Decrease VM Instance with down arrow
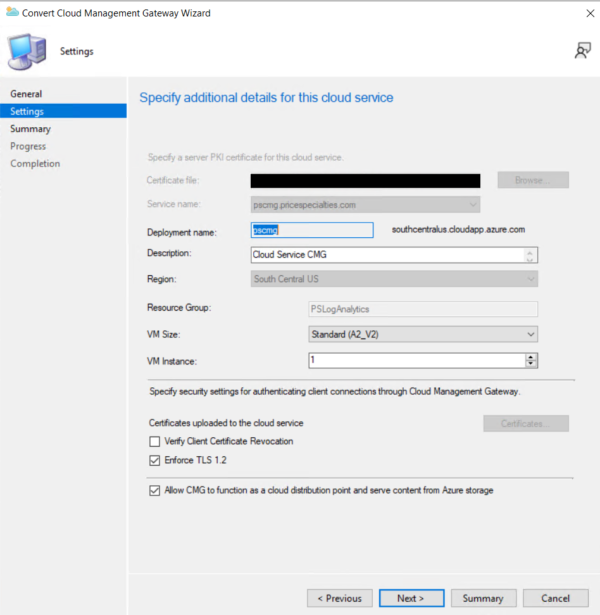This screenshot has width=600, height=615. [x=531, y=364]
